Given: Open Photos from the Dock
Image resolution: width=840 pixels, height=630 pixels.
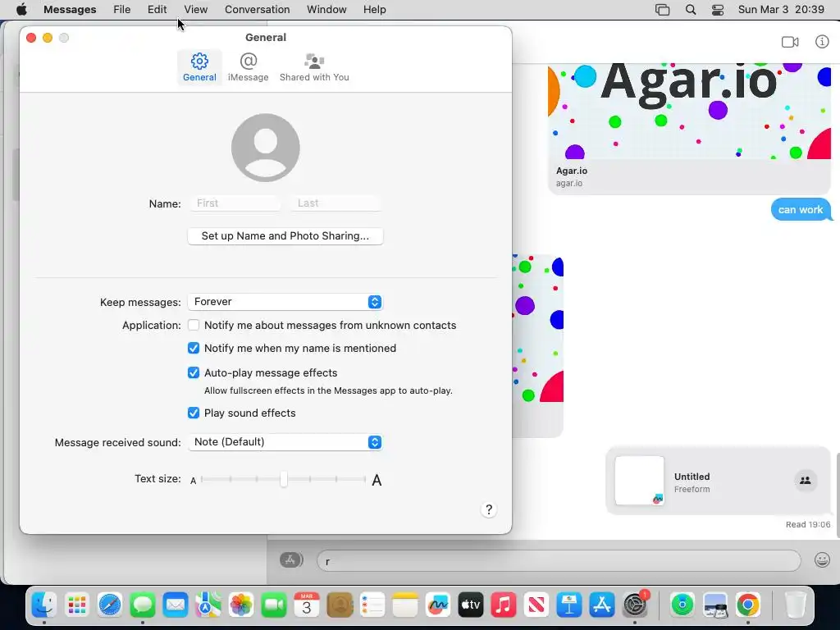Looking at the screenshot, I should pos(241,605).
